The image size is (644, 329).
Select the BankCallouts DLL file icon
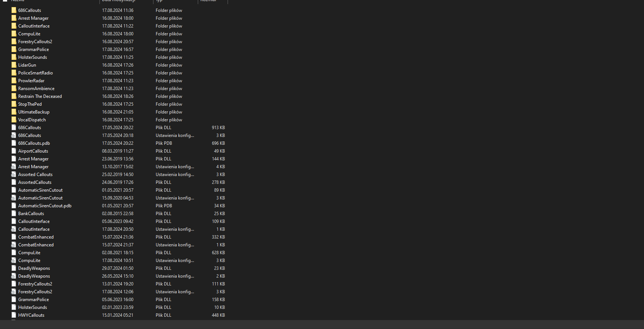tap(14, 214)
